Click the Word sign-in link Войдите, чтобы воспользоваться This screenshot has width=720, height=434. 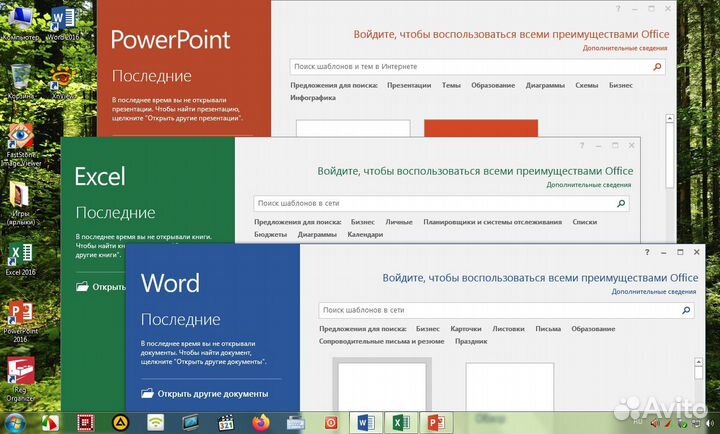540,278
